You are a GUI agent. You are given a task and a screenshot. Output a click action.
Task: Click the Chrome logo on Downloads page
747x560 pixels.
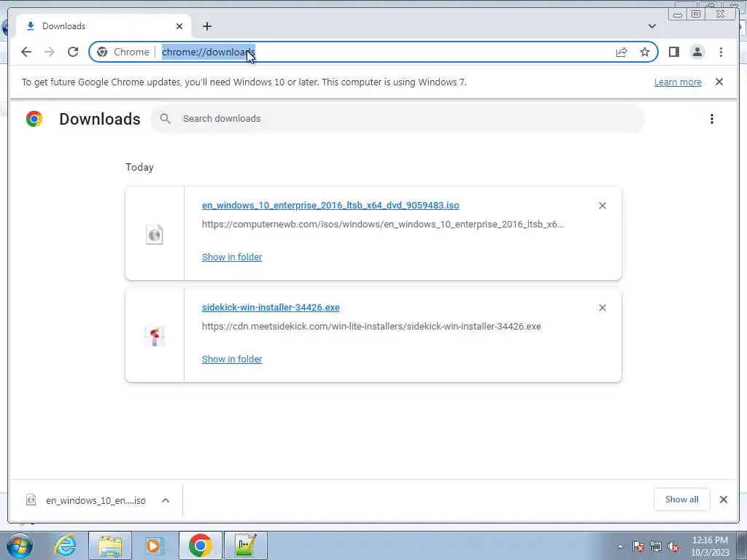(34, 119)
